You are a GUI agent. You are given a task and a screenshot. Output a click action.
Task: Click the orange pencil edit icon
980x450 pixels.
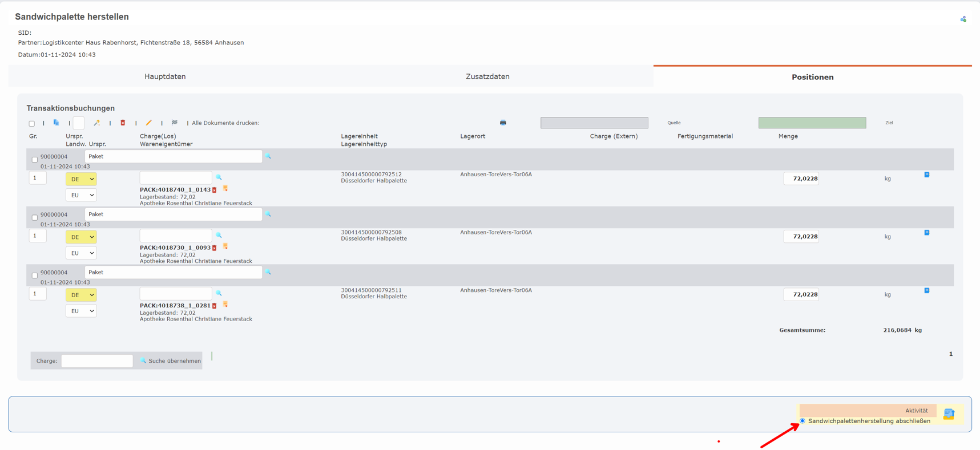pos(149,123)
